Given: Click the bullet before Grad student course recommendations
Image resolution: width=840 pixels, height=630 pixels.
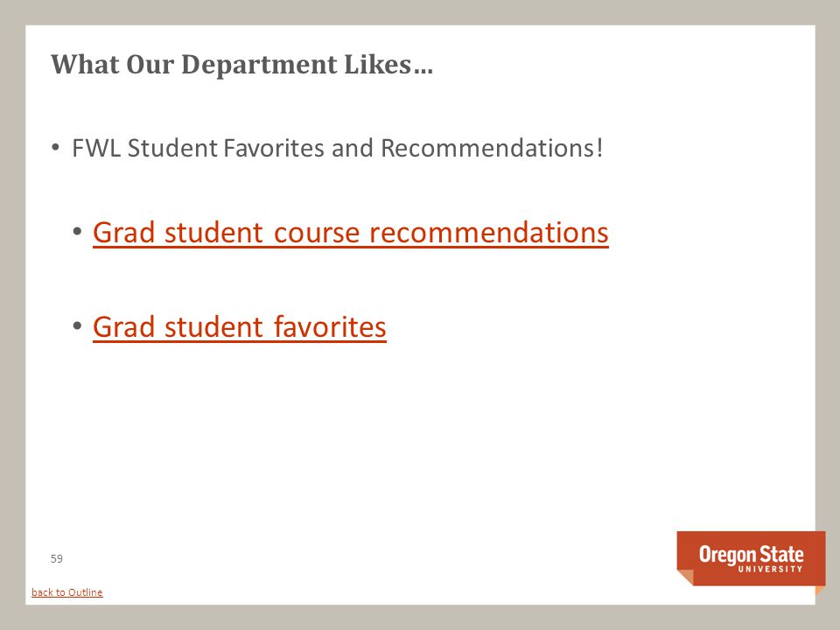Looking at the screenshot, I should pyautogui.click(x=77, y=232).
